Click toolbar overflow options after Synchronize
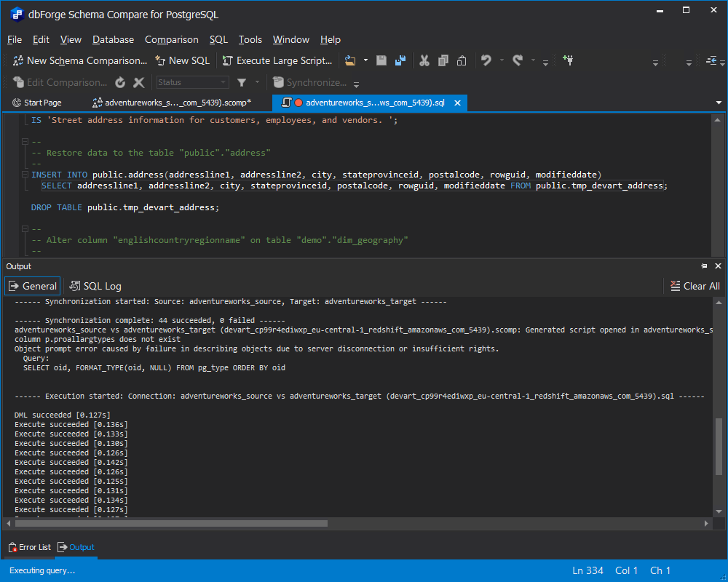 [x=356, y=84]
